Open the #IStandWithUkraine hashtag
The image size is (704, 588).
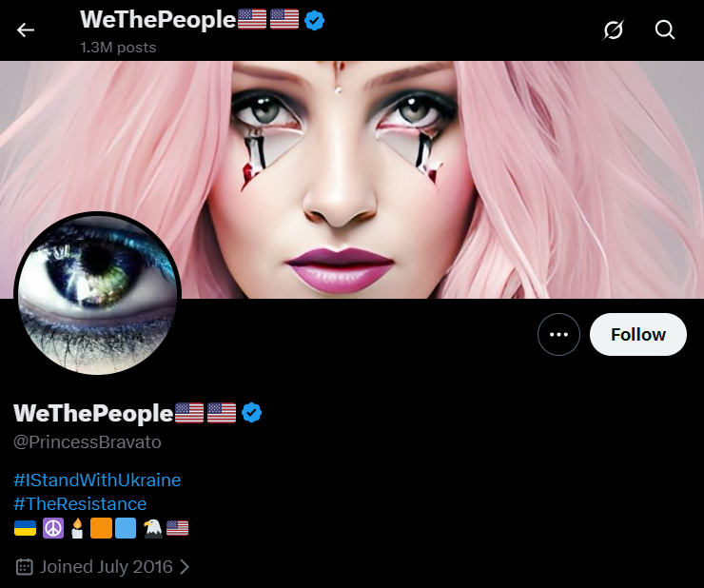click(97, 480)
